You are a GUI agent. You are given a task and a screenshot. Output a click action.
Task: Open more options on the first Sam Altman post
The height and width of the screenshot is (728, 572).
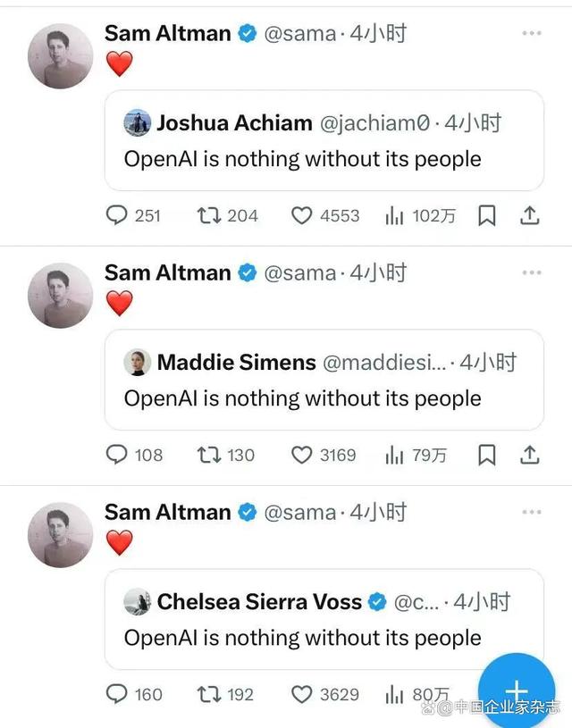coord(532,34)
